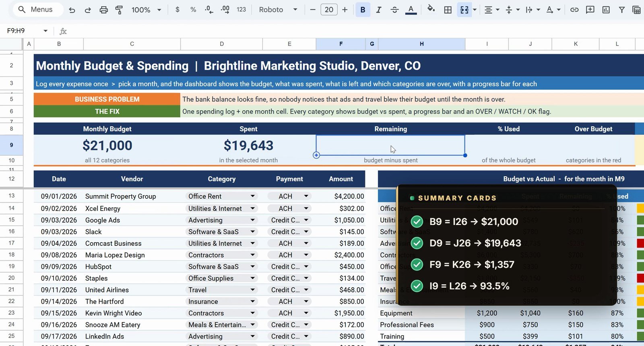Insert chart icon in toolbar

606,10
